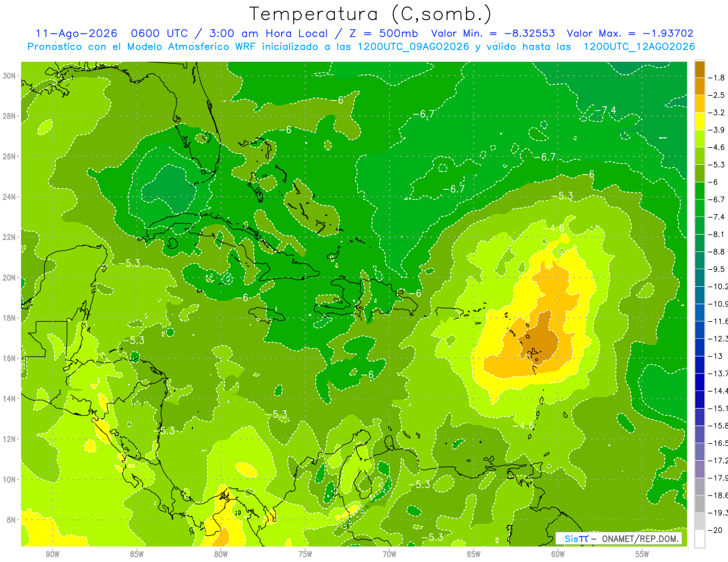728x562 pixels.
Task: Click the "8N" latitude axis label
Action: point(12,520)
